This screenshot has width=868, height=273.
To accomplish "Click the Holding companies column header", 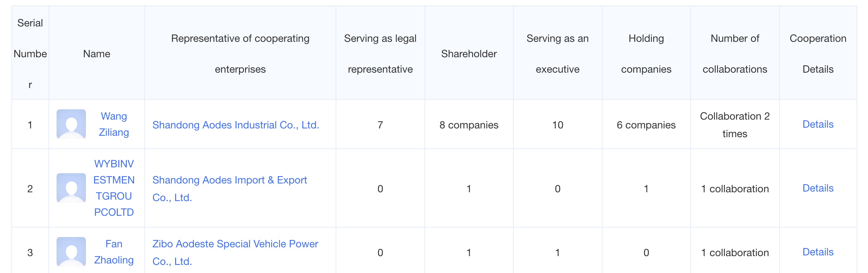I will pos(646,54).
